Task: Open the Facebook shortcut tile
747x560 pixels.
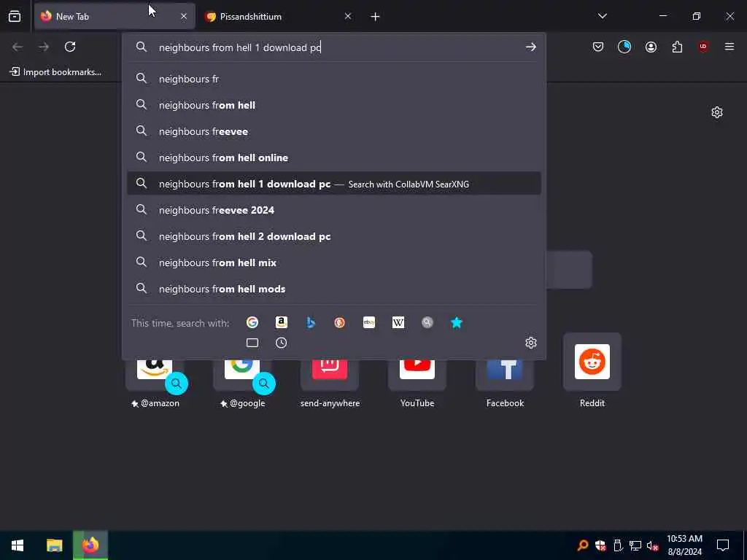Action: point(505,376)
